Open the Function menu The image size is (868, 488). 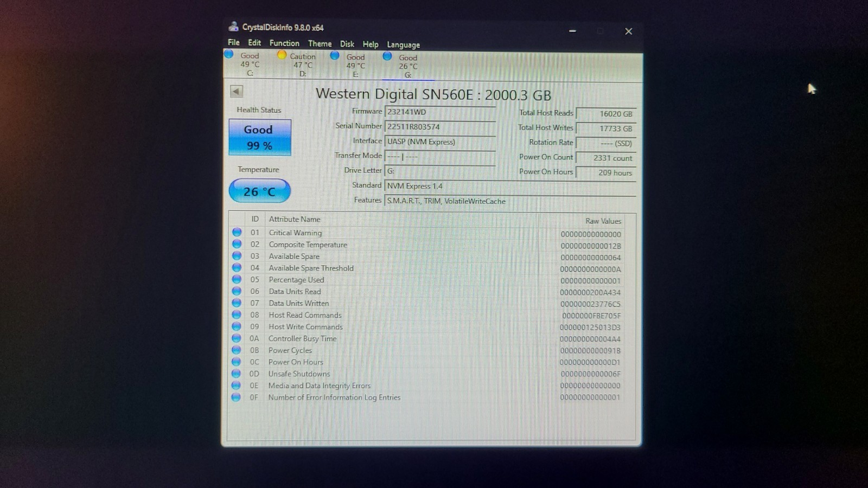pos(284,43)
